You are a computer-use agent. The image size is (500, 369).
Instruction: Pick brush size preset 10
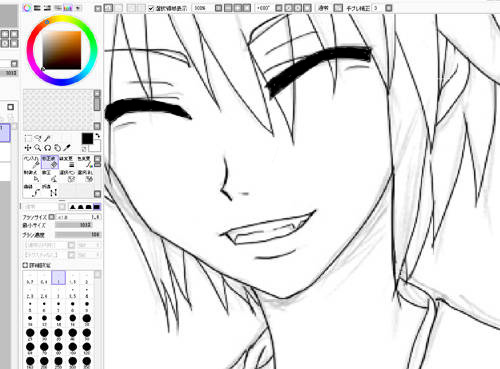click(30, 321)
